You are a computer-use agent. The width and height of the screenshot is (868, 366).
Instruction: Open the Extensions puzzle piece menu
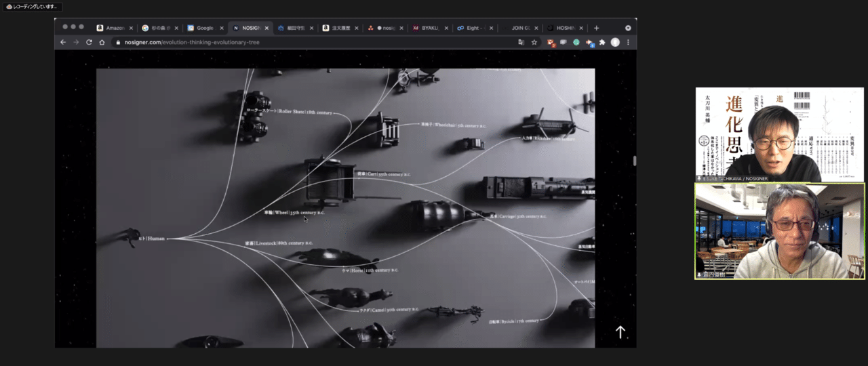click(x=601, y=42)
